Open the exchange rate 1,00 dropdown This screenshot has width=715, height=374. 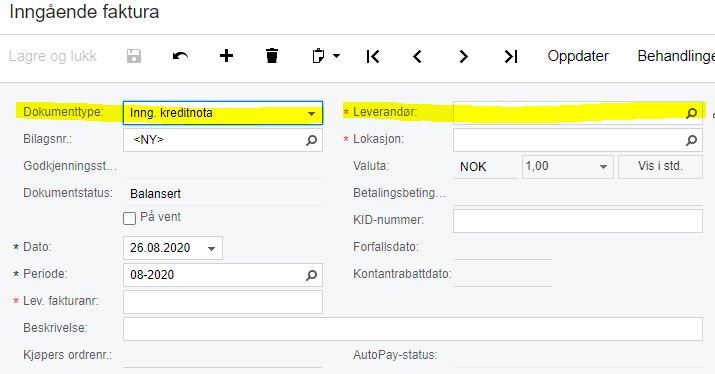(x=603, y=167)
